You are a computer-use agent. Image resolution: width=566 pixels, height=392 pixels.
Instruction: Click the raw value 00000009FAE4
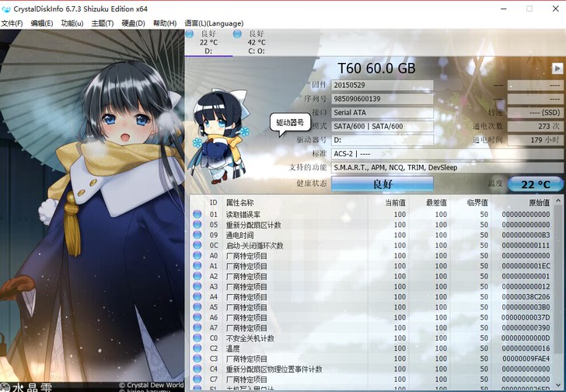526,359
